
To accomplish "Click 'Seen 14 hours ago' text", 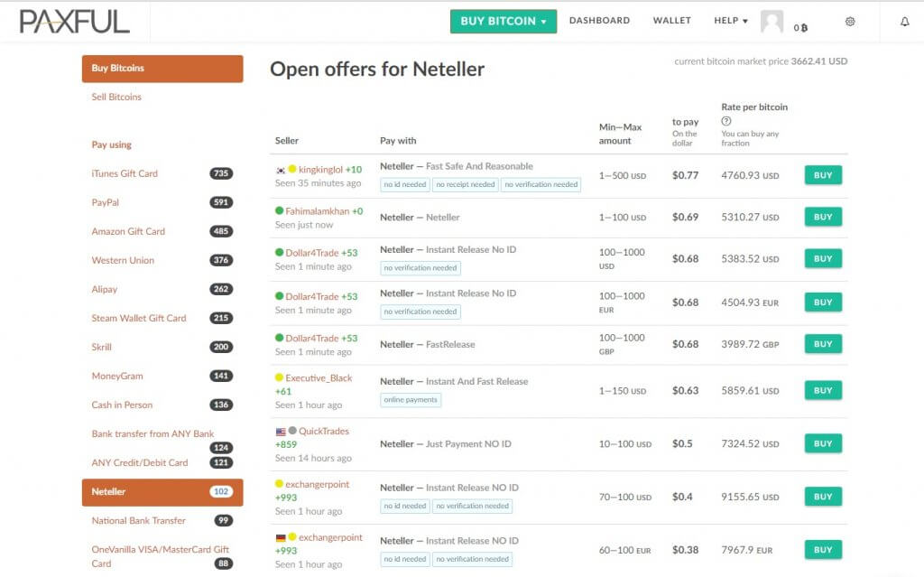I will click(x=313, y=459).
